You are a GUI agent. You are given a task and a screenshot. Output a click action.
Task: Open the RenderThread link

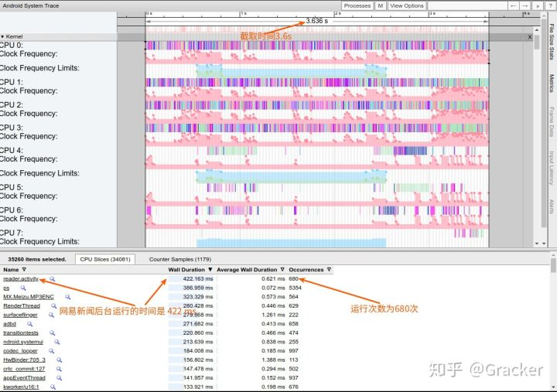coord(22,305)
